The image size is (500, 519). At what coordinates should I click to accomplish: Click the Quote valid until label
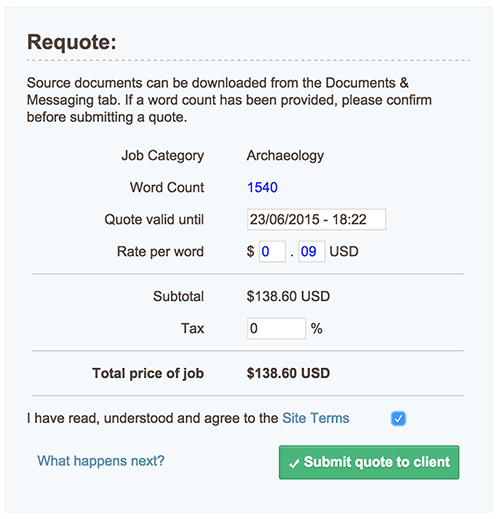coord(154,220)
